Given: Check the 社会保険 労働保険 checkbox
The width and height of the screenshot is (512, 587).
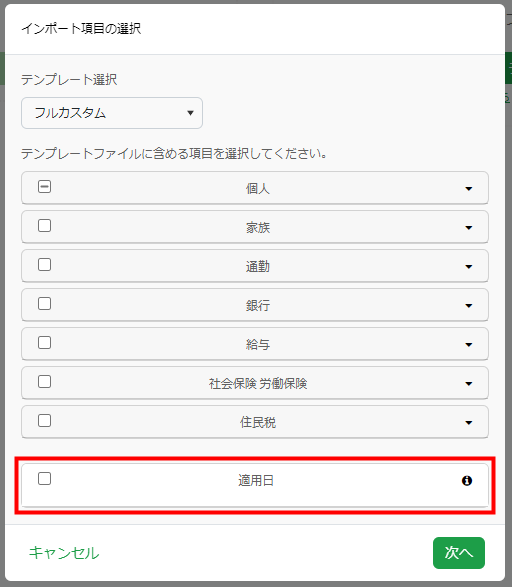Looking at the screenshot, I should tap(45, 381).
